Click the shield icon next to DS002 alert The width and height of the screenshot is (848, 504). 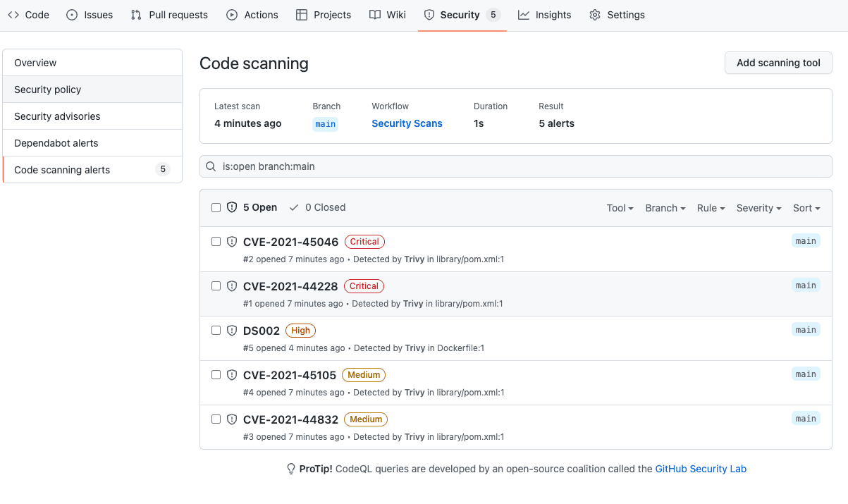click(232, 331)
